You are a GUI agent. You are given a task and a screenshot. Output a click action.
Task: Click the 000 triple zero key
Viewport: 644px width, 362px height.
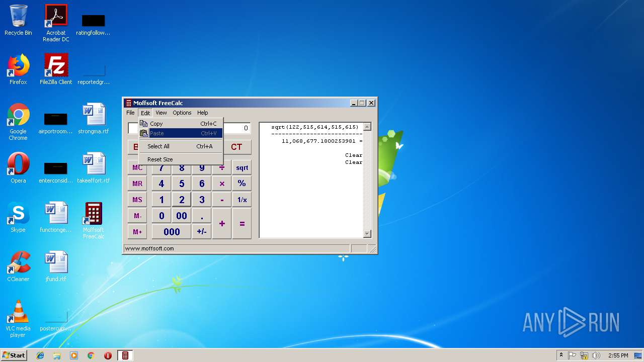point(172,232)
